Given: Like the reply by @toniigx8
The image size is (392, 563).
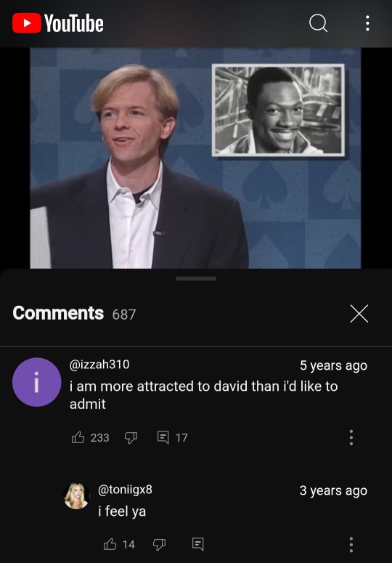Looking at the screenshot, I should coord(110,544).
